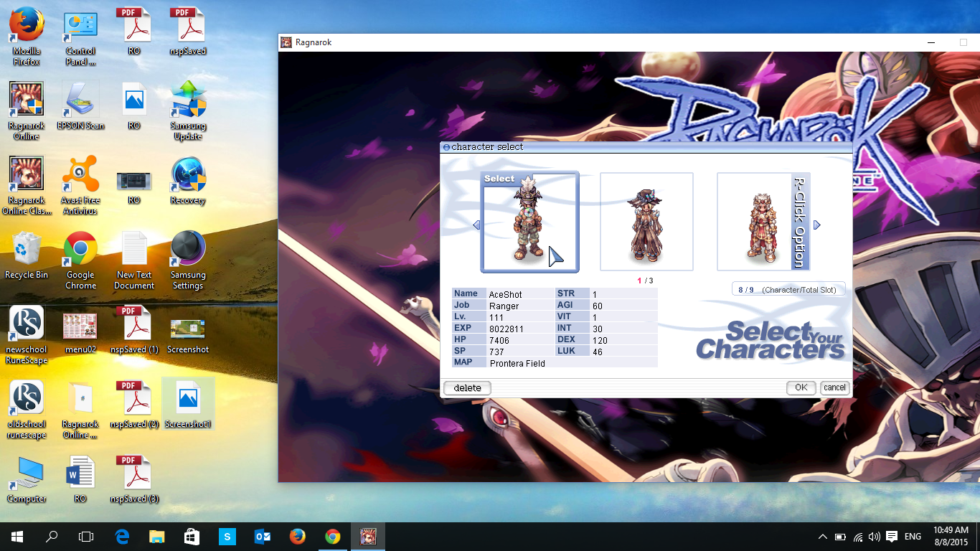Select the nspSaved (2) PDF file
This screenshot has width=980, height=551.
coord(134,404)
